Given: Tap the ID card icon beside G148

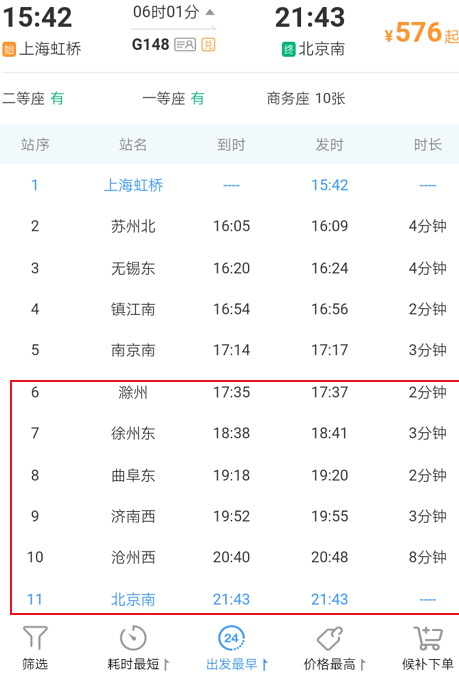Looking at the screenshot, I should [185, 44].
